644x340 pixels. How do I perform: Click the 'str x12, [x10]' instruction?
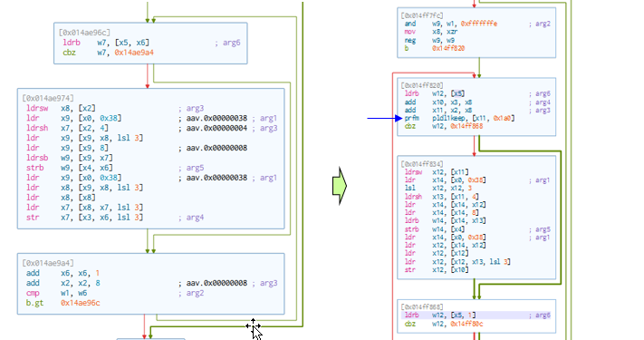tap(437, 270)
